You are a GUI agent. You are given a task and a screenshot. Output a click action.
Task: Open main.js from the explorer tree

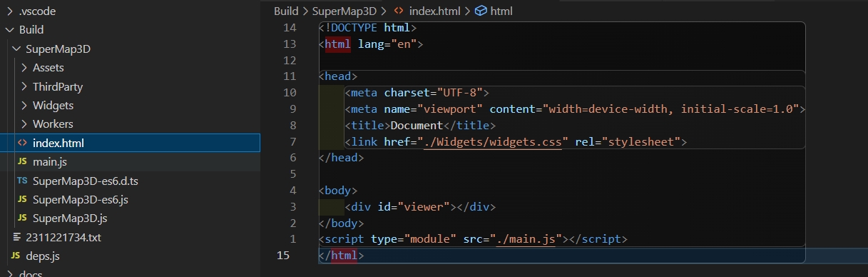coord(50,162)
